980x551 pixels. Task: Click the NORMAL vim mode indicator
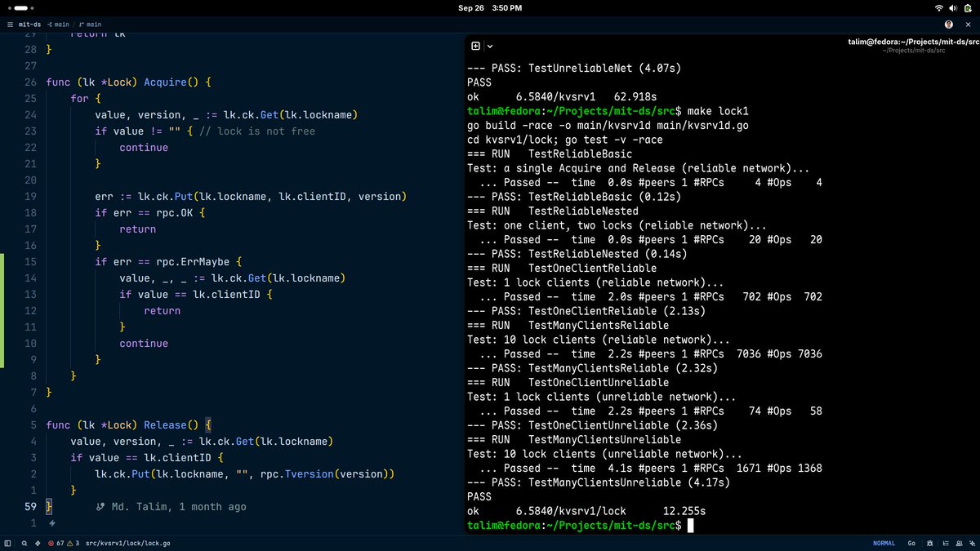(x=884, y=543)
